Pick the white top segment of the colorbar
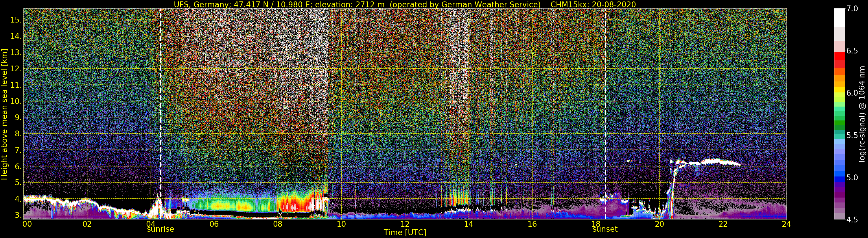Screen dimensions: 868x238 click(839, 18)
